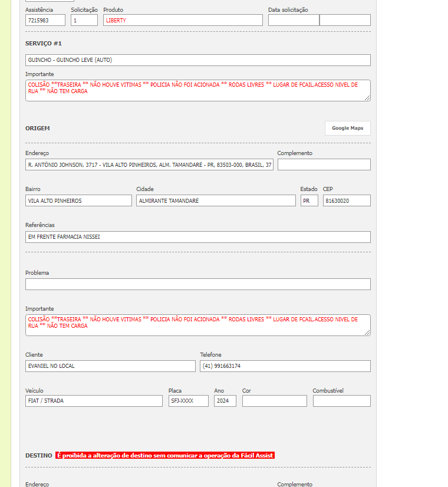448x487 pixels.
Task: Click the first Data solicitação field
Action: coord(294,20)
